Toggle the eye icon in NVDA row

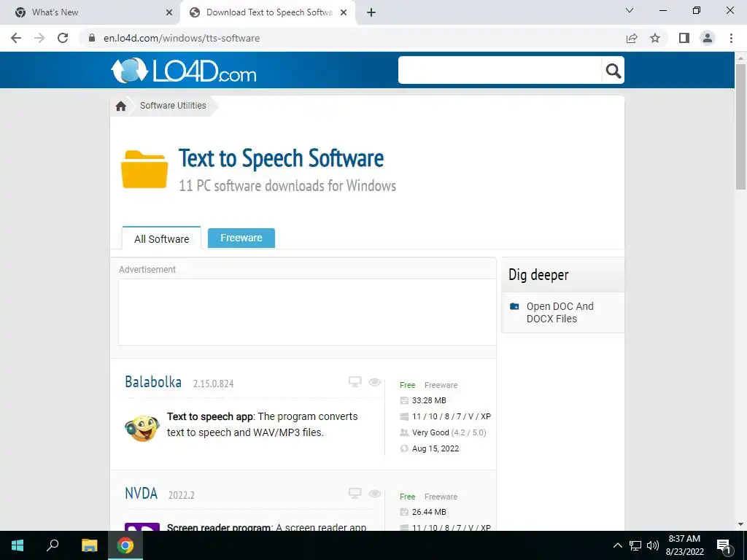[x=375, y=494]
